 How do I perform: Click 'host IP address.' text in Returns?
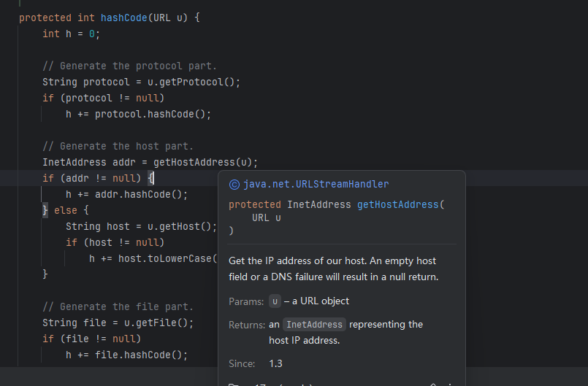click(x=304, y=340)
